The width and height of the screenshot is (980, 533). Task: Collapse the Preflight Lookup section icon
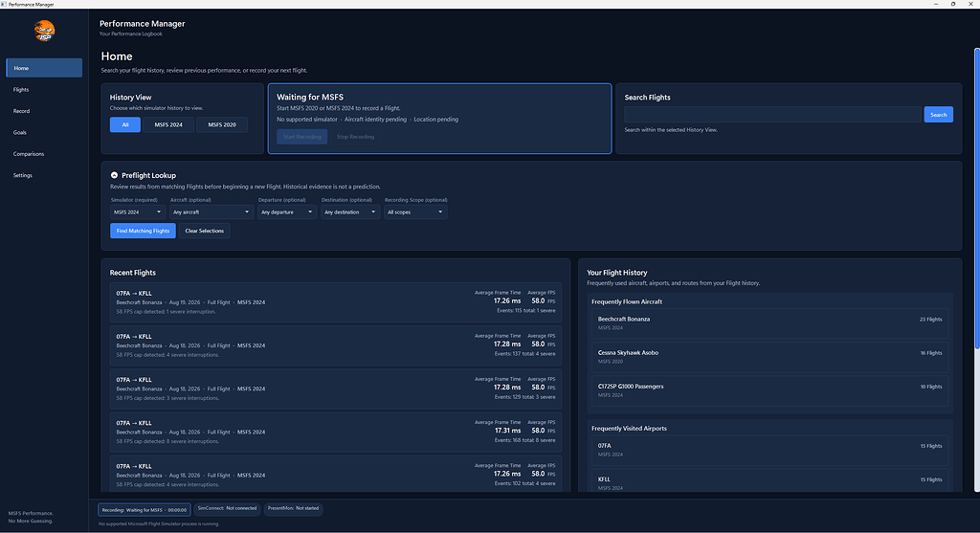115,175
